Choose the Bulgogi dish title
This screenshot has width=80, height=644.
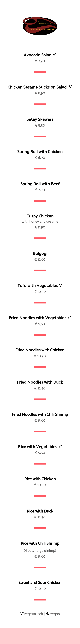40,253
